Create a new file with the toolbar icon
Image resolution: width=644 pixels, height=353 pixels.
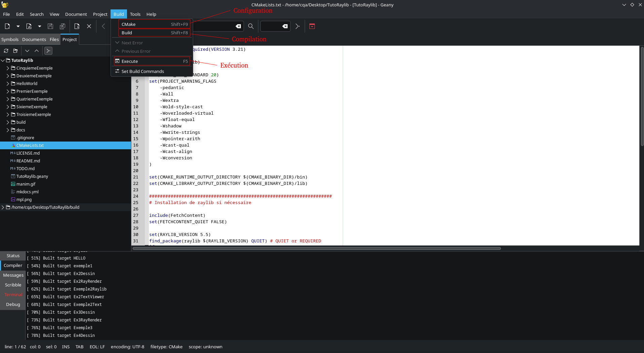click(x=7, y=26)
